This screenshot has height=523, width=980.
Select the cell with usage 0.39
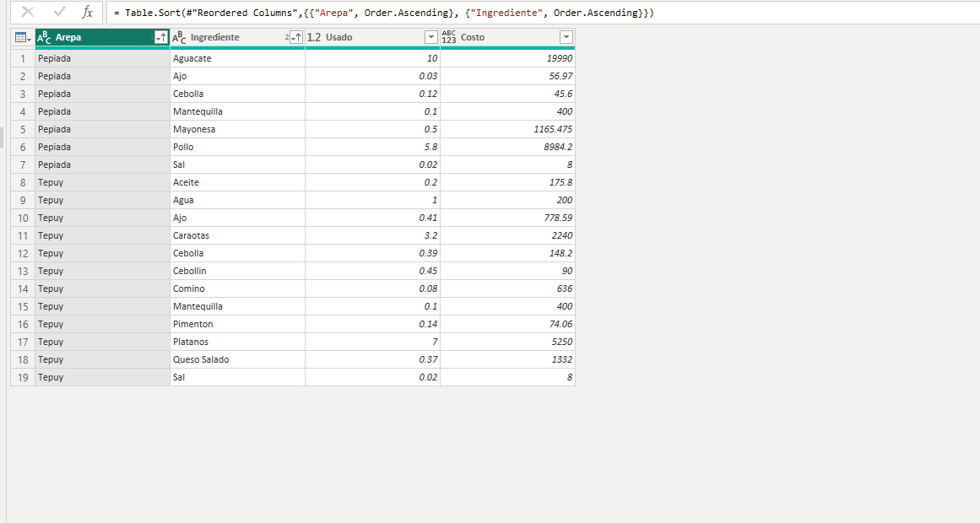coord(372,253)
